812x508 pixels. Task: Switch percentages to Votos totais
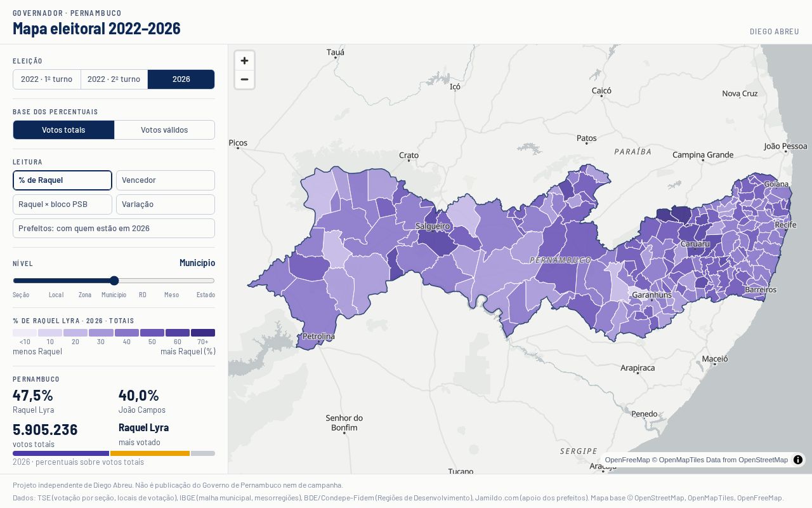[x=63, y=130]
